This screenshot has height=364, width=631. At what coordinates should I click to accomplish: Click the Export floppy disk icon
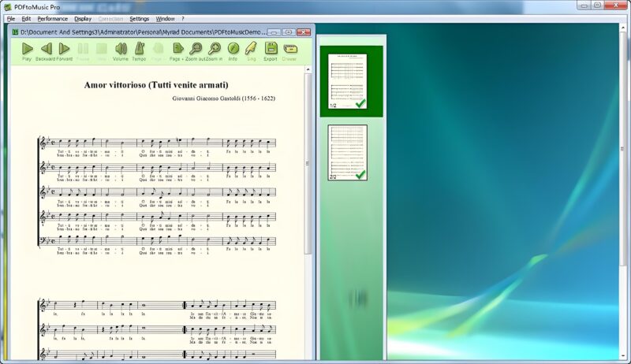click(271, 49)
